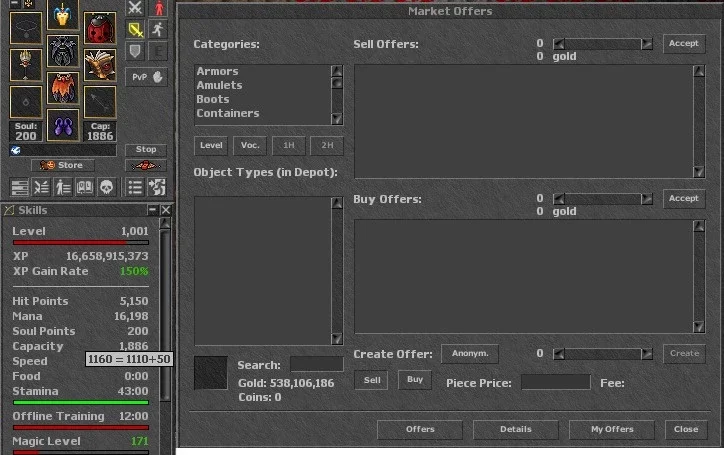Click the empty ammunition arrow slot
The height and width of the screenshot is (455, 724).
tap(100, 102)
